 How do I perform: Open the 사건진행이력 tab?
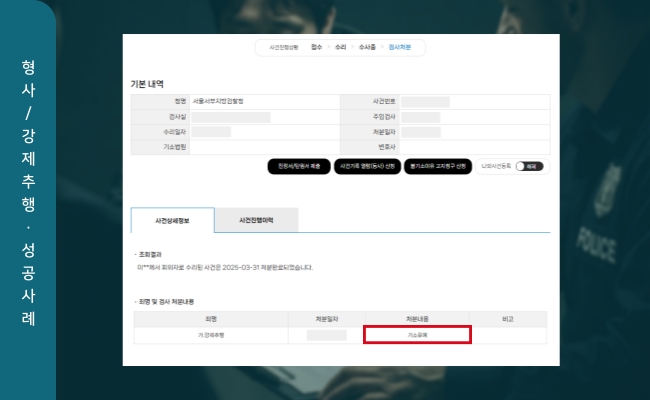(x=256, y=220)
